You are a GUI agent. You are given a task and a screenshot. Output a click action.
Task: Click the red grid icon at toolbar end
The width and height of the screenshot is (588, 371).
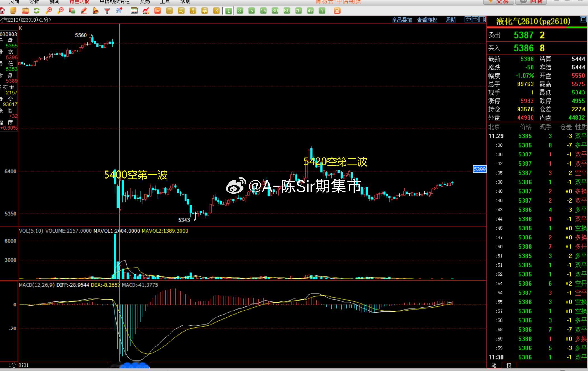click(x=337, y=11)
